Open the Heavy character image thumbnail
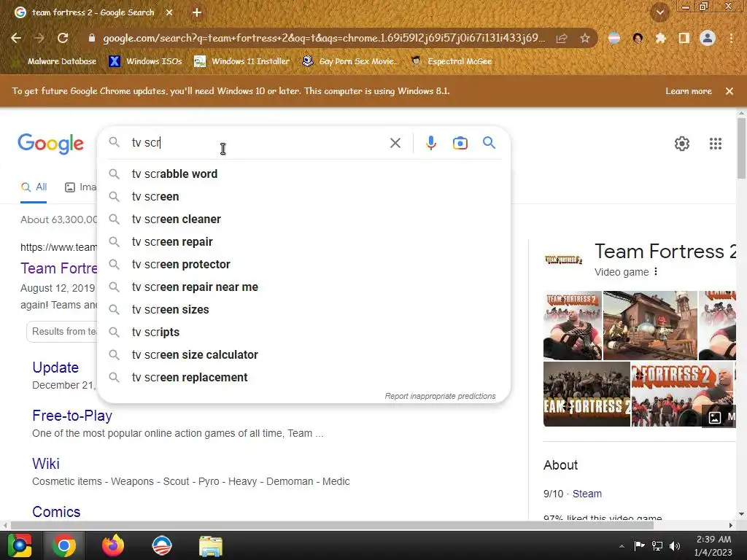This screenshot has width=747, height=560. [573, 325]
